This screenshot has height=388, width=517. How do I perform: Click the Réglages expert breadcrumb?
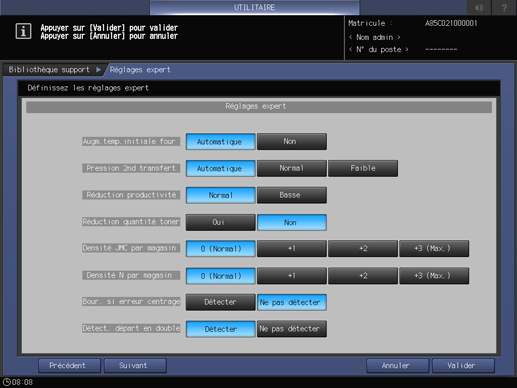[x=140, y=70]
